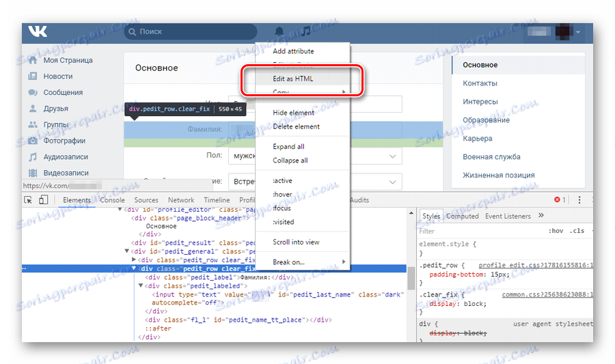Click the news icon beside Новости
The image size is (615, 364).
tap(33, 76)
